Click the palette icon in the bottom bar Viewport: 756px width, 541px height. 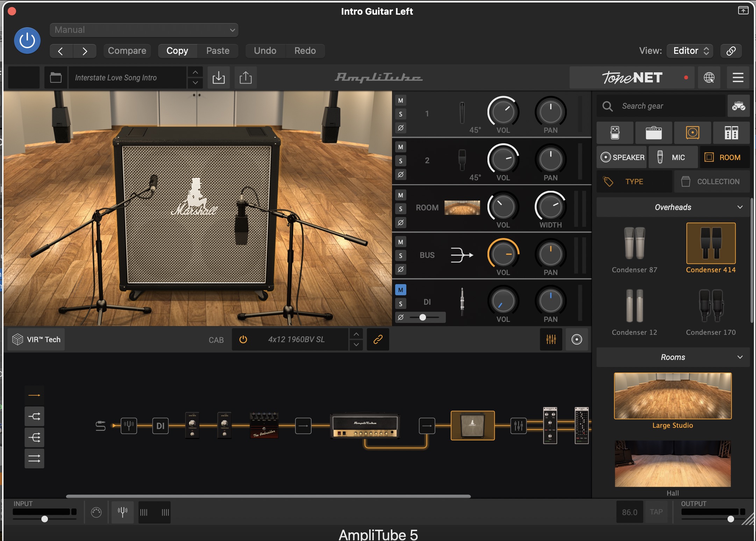click(96, 512)
